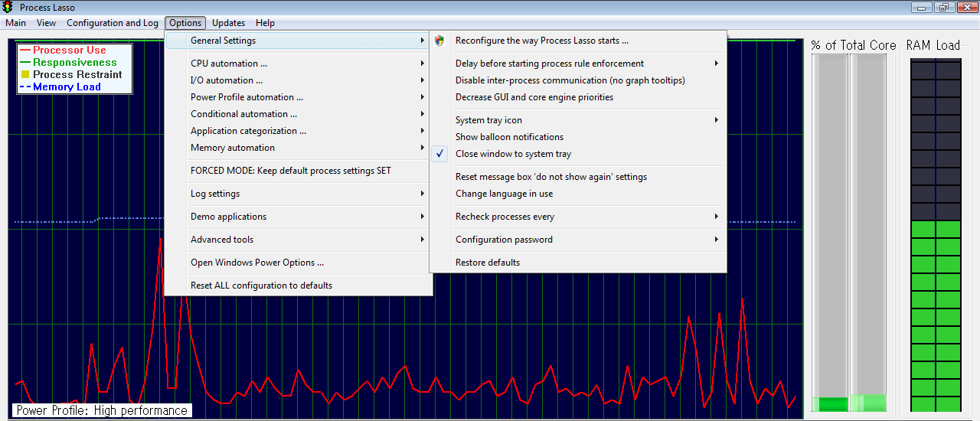Click the first % of Total Core bar
The image size is (980, 421).
(830, 233)
